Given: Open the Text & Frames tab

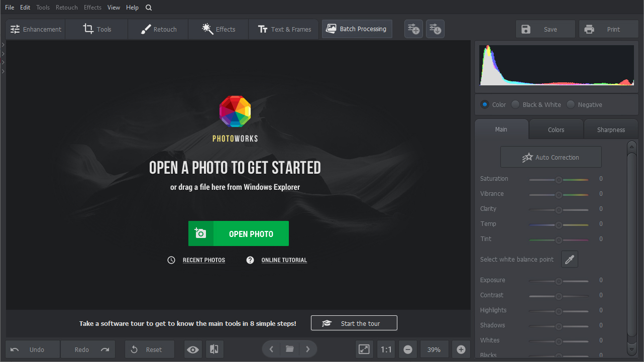Looking at the screenshot, I should pos(284,29).
